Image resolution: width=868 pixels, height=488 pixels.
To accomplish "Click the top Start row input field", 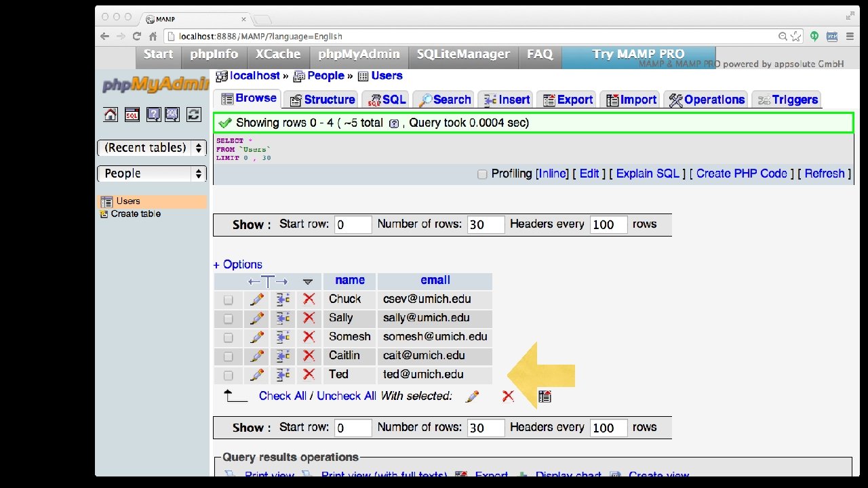I will click(353, 224).
